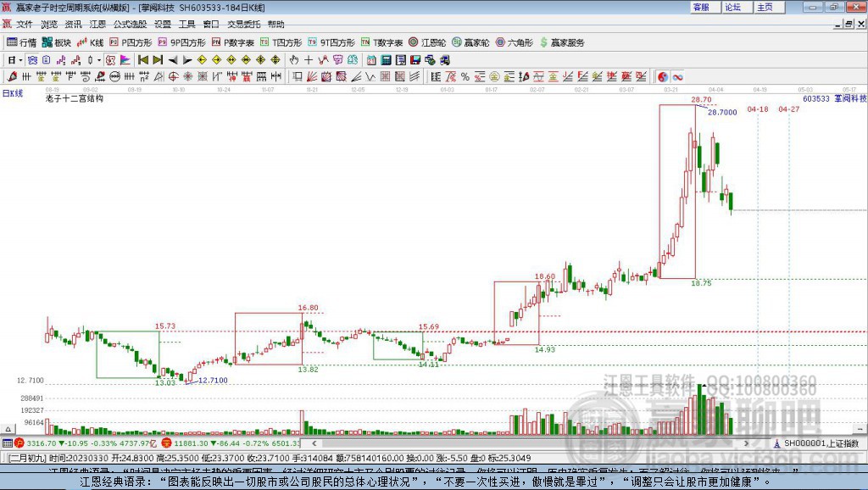
Task: Open the 交易委托 menu
Action: click(244, 25)
